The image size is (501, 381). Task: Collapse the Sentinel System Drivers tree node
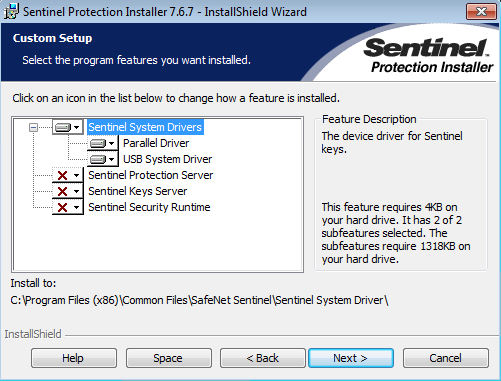33,127
